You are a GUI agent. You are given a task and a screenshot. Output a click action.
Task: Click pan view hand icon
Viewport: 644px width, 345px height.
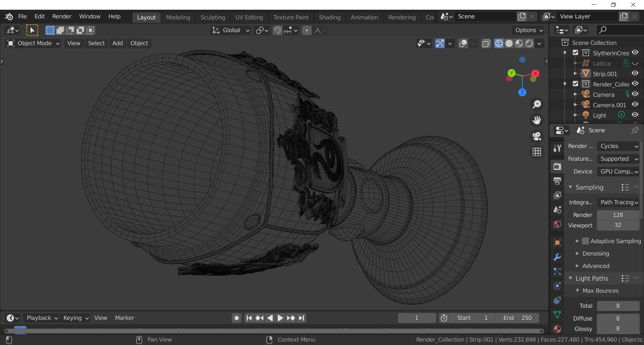click(537, 120)
